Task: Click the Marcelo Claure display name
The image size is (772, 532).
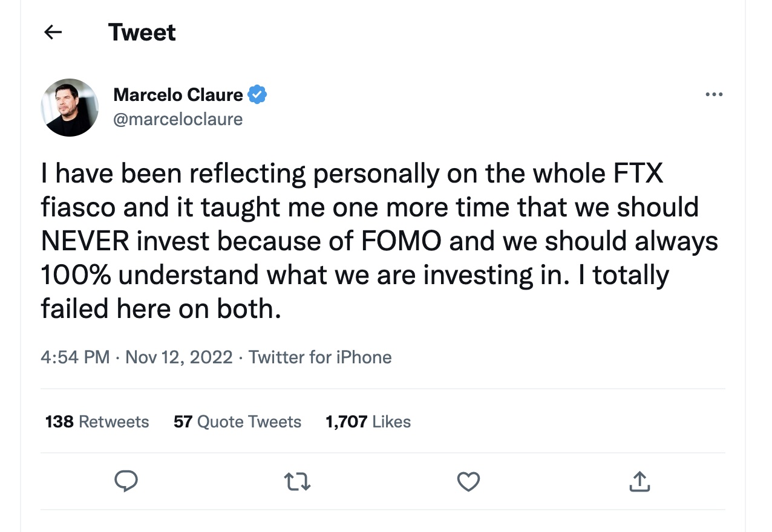Action: coord(178,95)
